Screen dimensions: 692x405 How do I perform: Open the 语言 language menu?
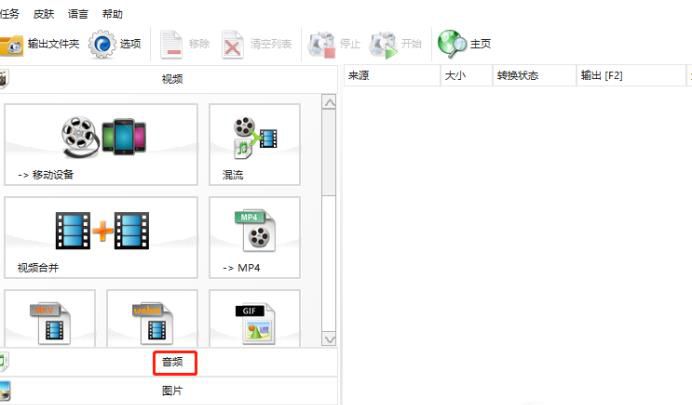coord(78,14)
